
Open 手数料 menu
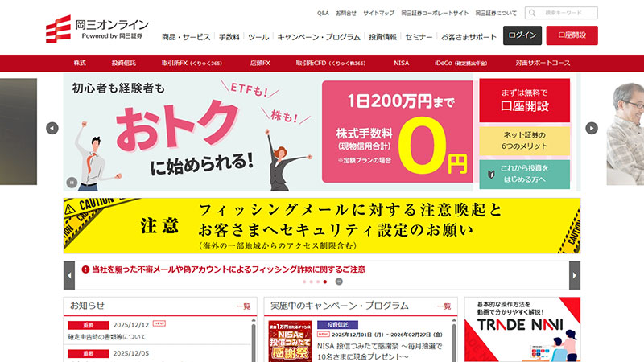229,37
